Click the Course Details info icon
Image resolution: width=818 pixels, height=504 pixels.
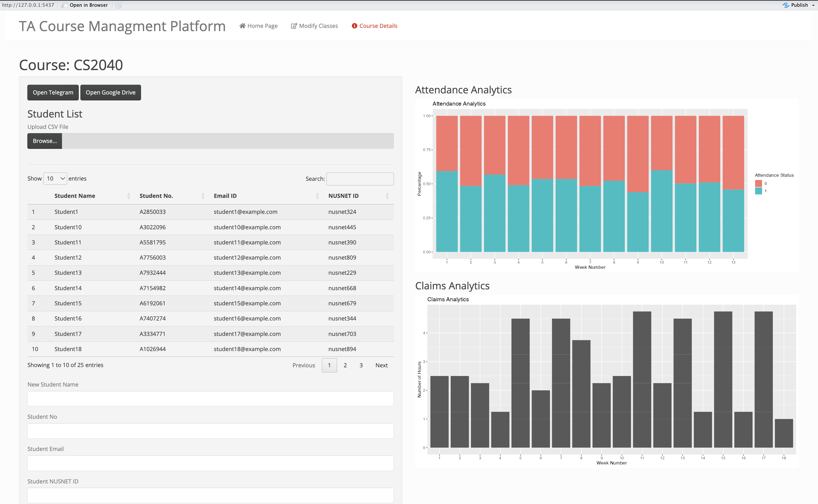click(354, 26)
